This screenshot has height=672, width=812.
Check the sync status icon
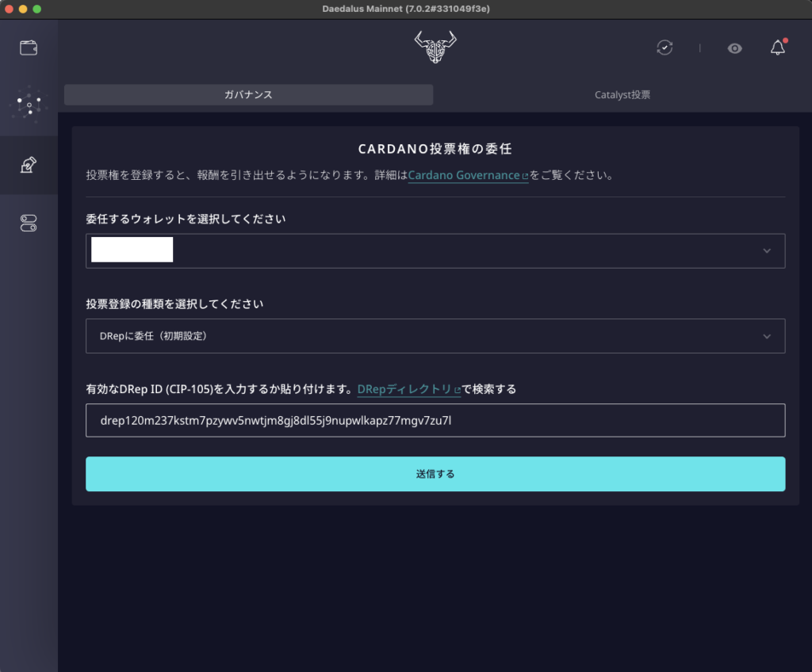click(665, 48)
